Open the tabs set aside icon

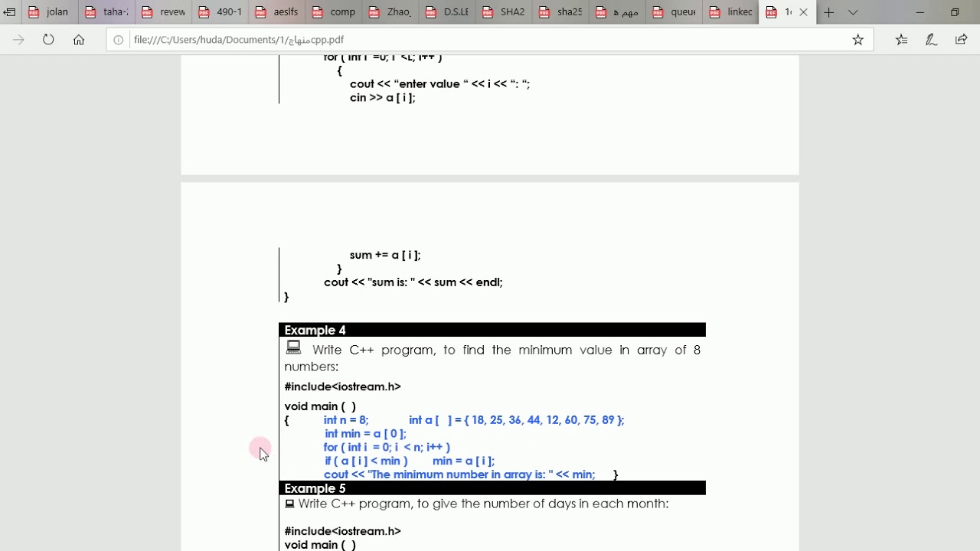(x=9, y=12)
